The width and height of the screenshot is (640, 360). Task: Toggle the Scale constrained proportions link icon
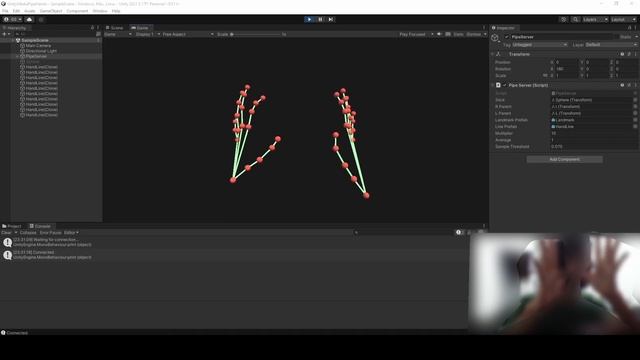(545, 76)
